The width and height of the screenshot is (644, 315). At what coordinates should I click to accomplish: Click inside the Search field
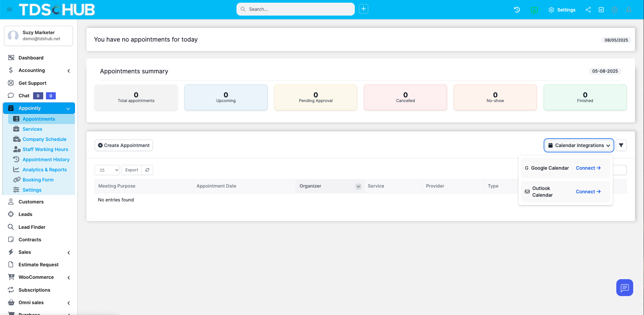click(x=295, y=9)
